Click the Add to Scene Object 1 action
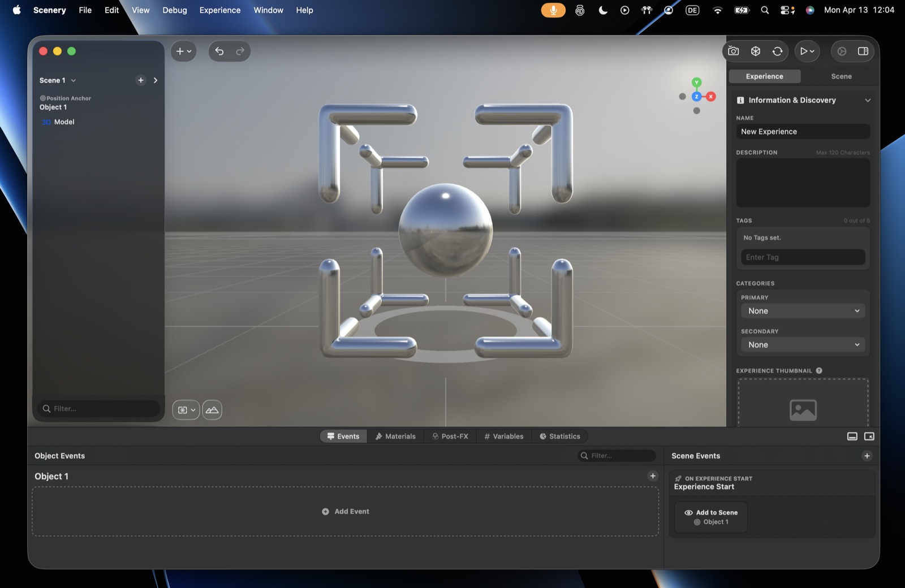 click(x=711, y=517)
